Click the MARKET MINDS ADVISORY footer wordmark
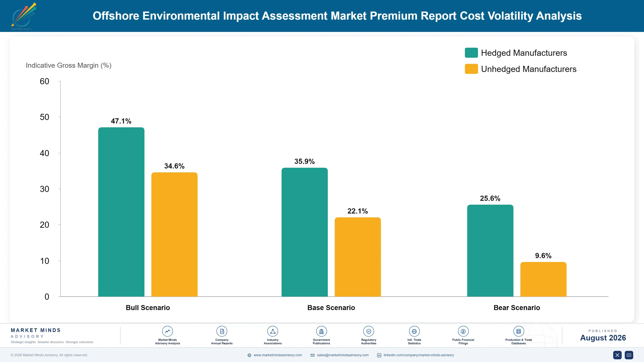Screen dimensions: 644x362 coord(36,333)
